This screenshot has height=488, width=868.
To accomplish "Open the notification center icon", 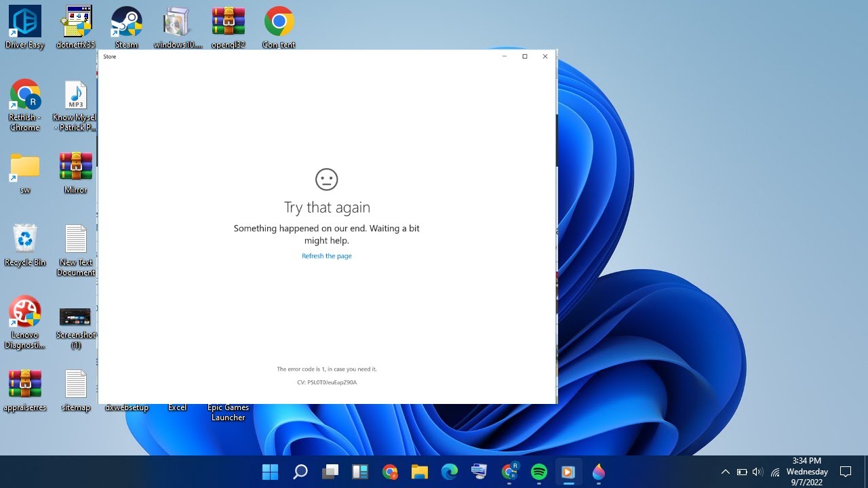I will click(x=846, y=472).
